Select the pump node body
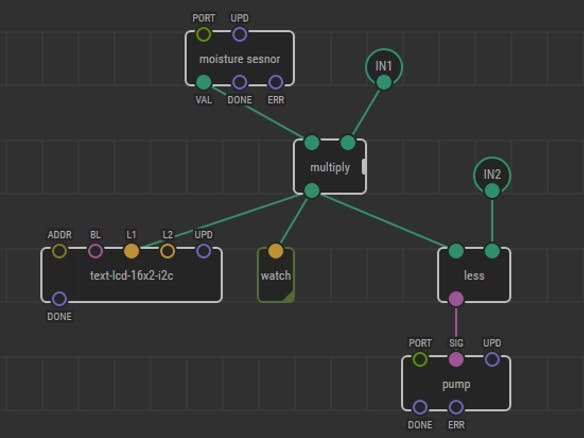Screen dimensions: 584x438 click(x=456, y=383)
